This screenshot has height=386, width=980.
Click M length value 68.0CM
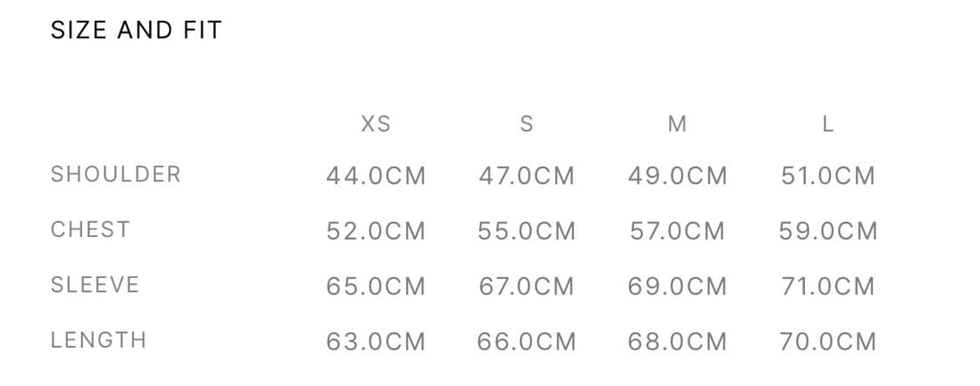click(677, 342)
